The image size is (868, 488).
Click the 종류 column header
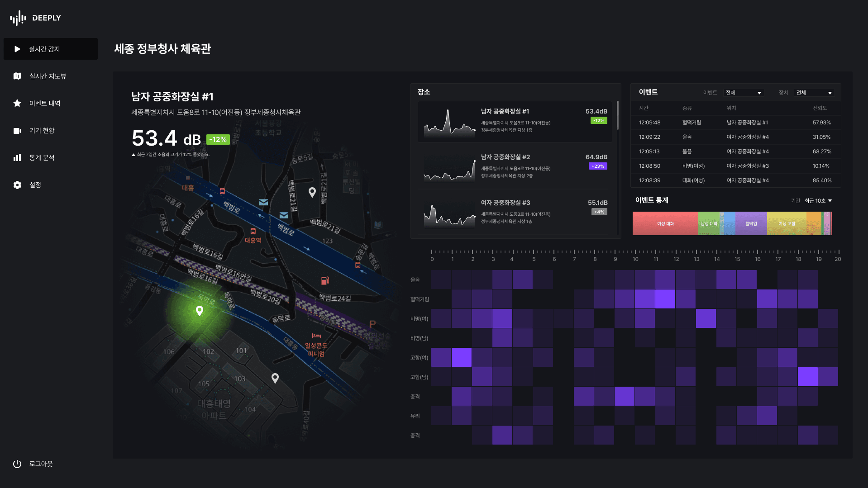tap(687, 108)
